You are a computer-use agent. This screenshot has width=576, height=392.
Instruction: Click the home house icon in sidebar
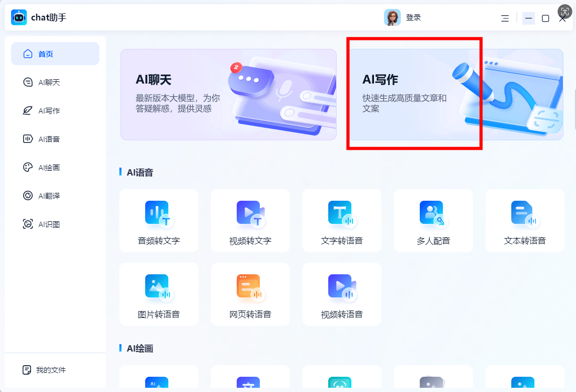tap(28, 54)
